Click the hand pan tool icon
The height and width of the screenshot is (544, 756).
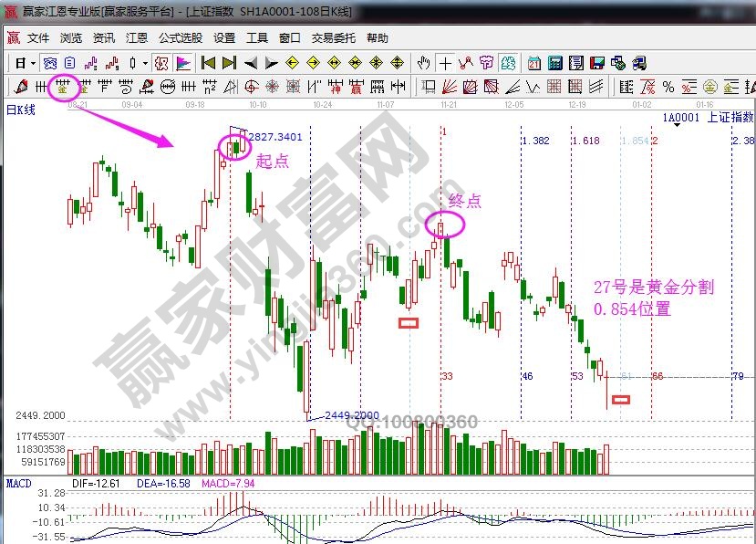tap(424, 63)
